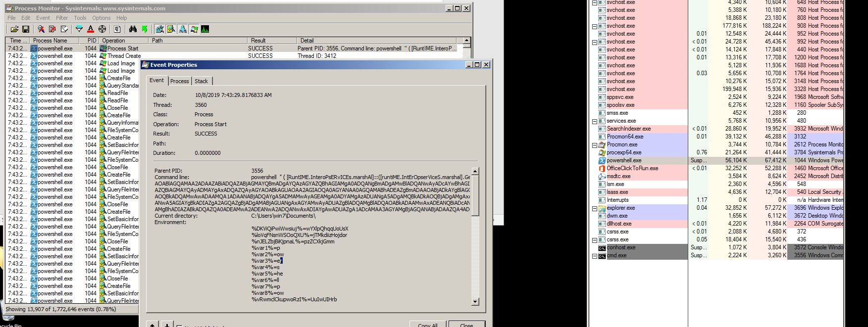Collapse the Procmon.exe tree node
868x327 pixels.
[x=595, y=145]
